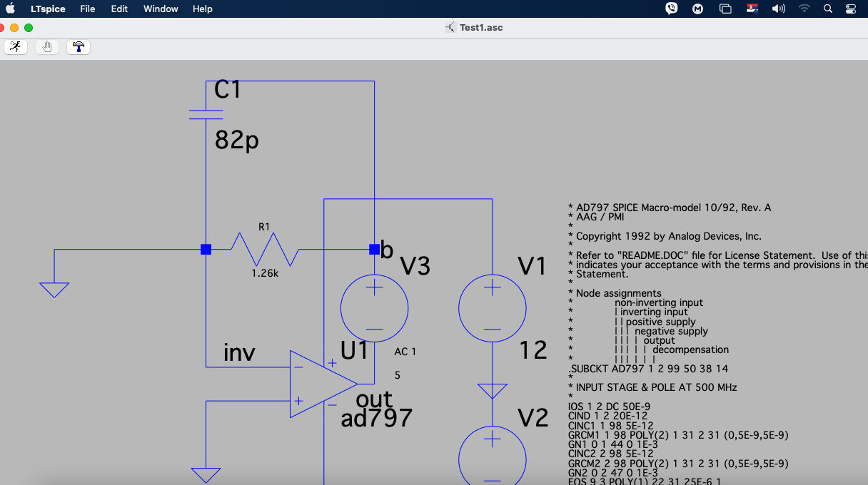The height and width of the screenshot is (485, 868).
Task: Click the 82p capacitor value
Action: pos(237,141)
